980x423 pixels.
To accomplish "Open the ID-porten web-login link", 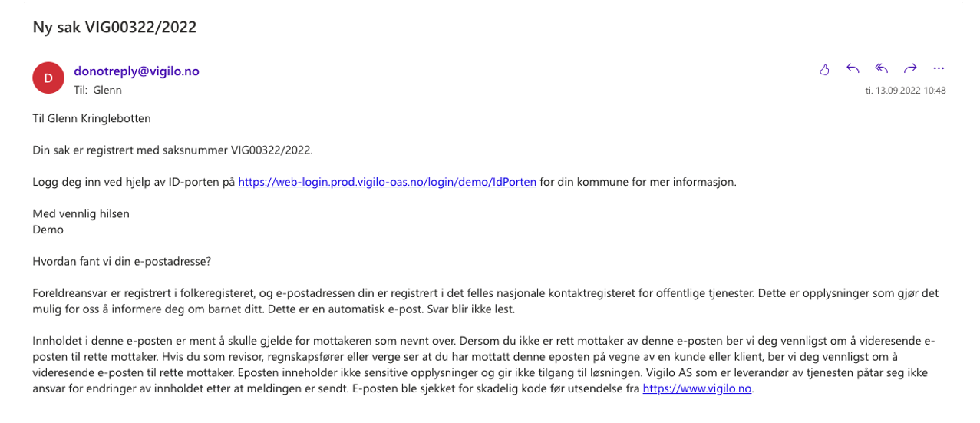I will [x=387, y=183].
